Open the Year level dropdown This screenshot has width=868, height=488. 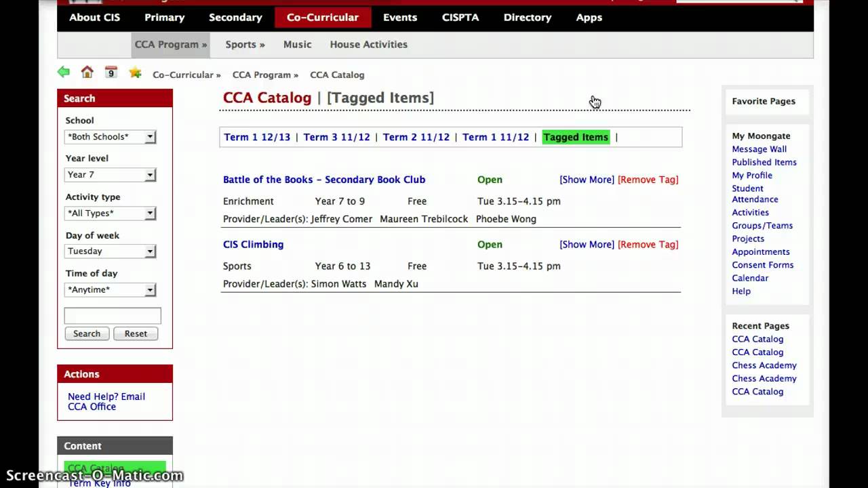tap(111, 175)
